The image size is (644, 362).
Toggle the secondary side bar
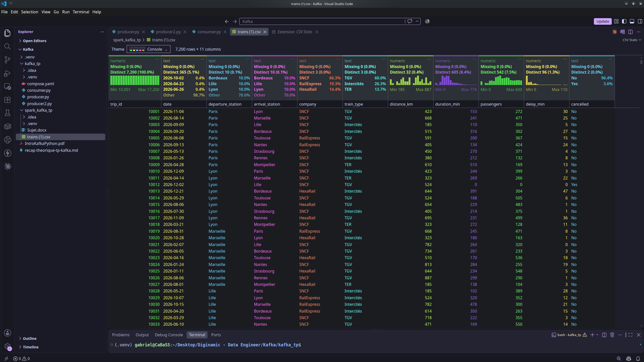coord(640,21)
